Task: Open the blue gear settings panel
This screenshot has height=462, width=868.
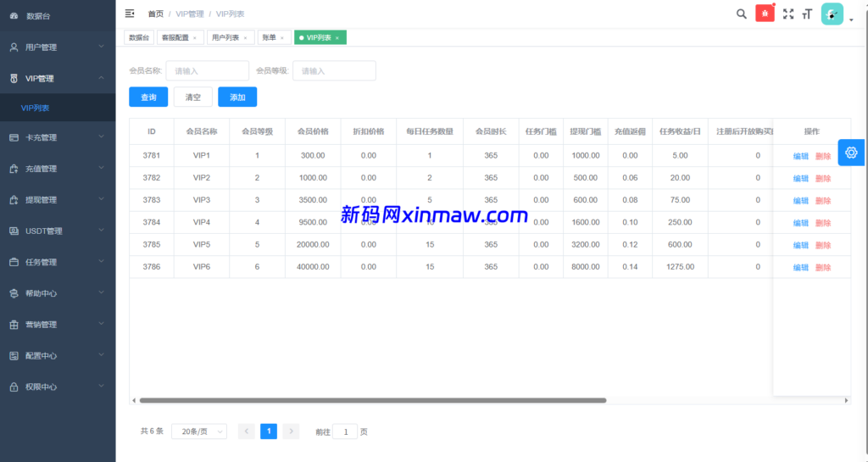Action: pyautogui.click(x=851, y=153)
